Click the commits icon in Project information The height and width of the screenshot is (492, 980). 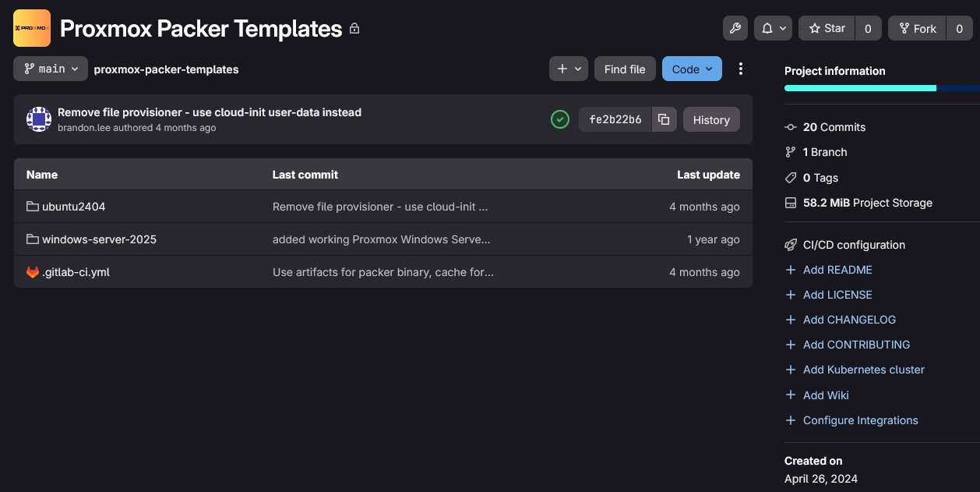(791, 127)
